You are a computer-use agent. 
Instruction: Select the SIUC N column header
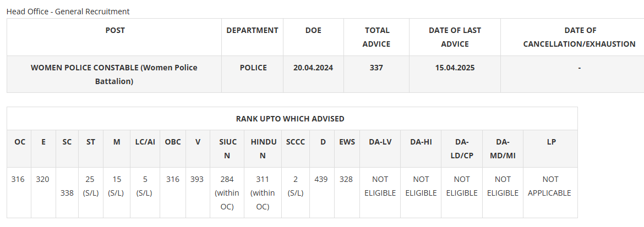click(x=227, y=148)
